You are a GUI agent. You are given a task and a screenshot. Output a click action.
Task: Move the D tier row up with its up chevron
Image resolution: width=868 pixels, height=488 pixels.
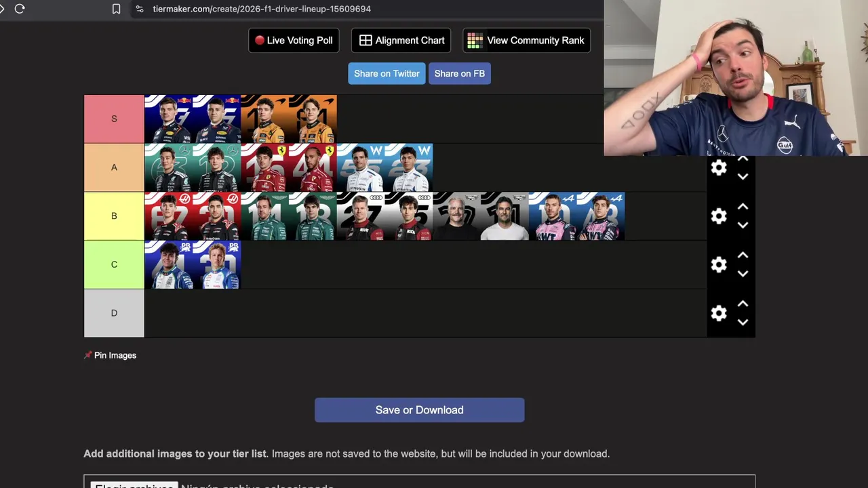(x=743, y=304)
